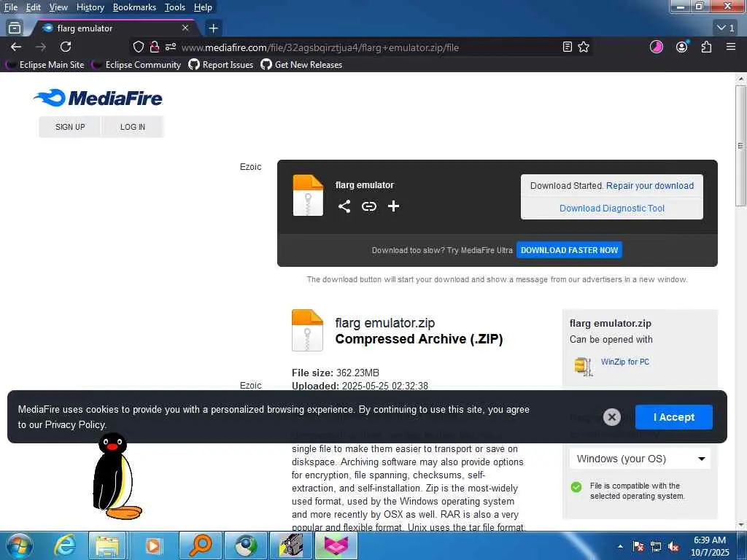747x560 pixels.
Task: Open the Bookmarks menu
Action: click(x=134, y=7)
